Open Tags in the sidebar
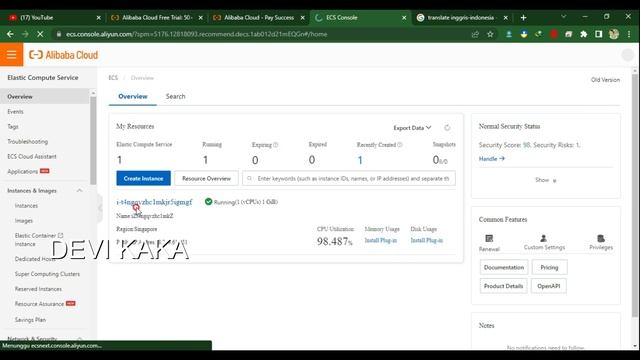The height and width of the screenshot is (360, 640). pos(13,127)
